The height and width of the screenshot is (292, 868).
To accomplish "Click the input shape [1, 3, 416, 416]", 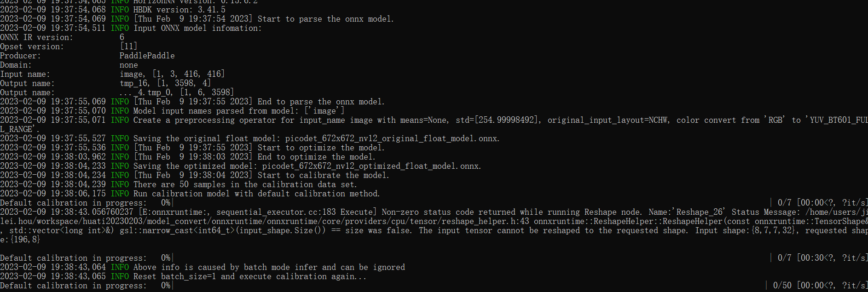I will click(x=188, y=74).
